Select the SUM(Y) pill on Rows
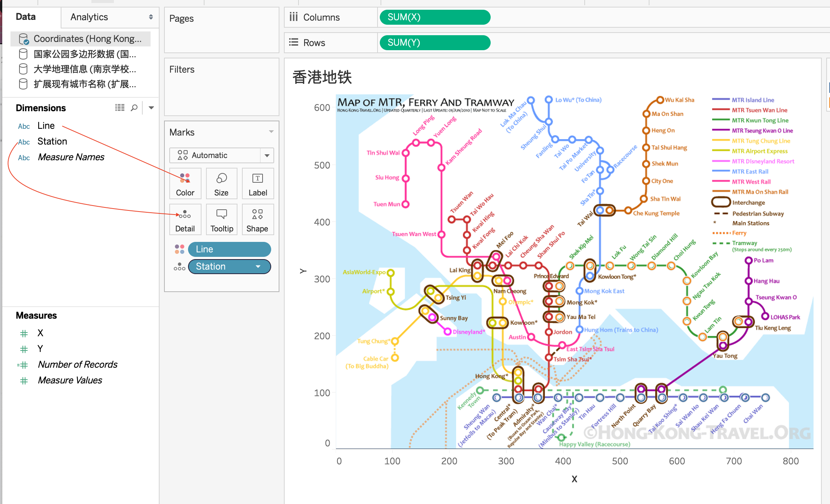The height and width of the screenshot is (504, 830). click(x=435, y=43)
